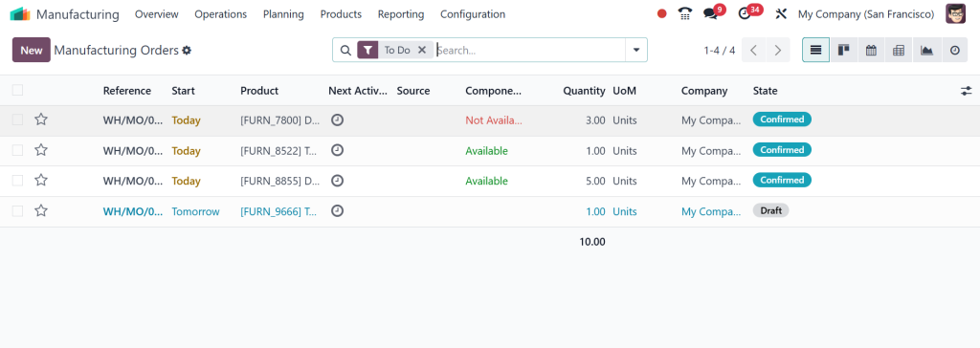This screenshot has width=980, height=348.
Task: Open the company switcher My Company (San Francisco)
Action: coord(865,13)
